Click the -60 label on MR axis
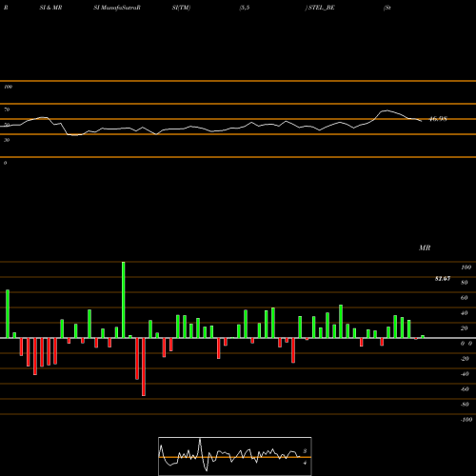Image resolution: width=476 pixels, height=476 pixels. click(465, 389)
